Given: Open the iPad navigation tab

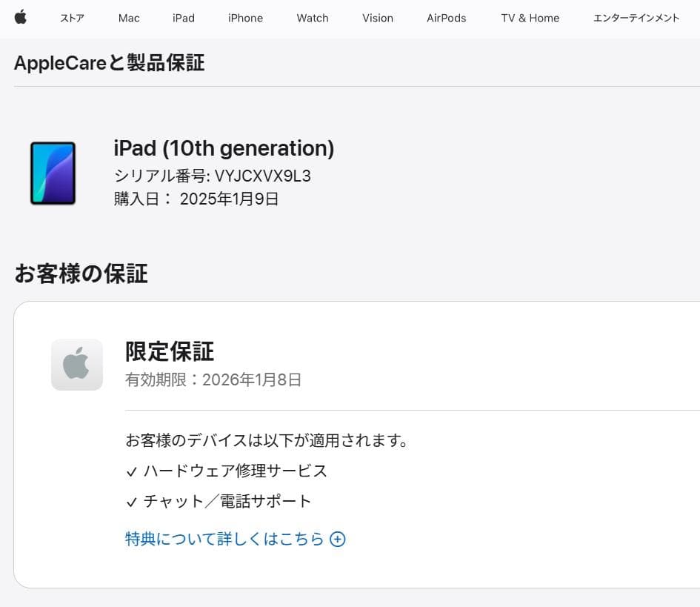Looking at the screenshot, I should 183,18.
